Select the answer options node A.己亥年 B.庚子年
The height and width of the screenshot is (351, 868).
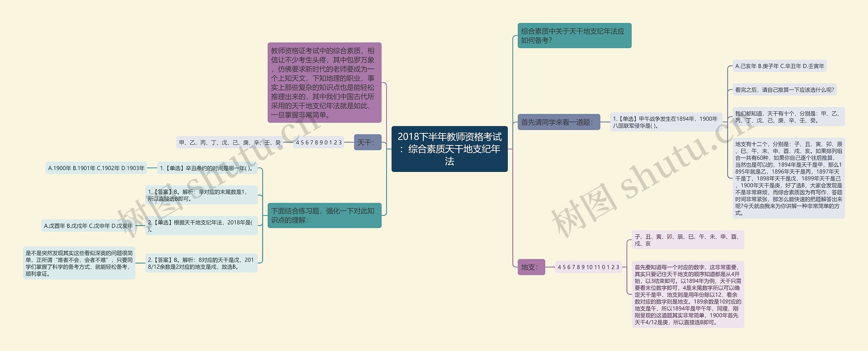(x=779, y=66)
